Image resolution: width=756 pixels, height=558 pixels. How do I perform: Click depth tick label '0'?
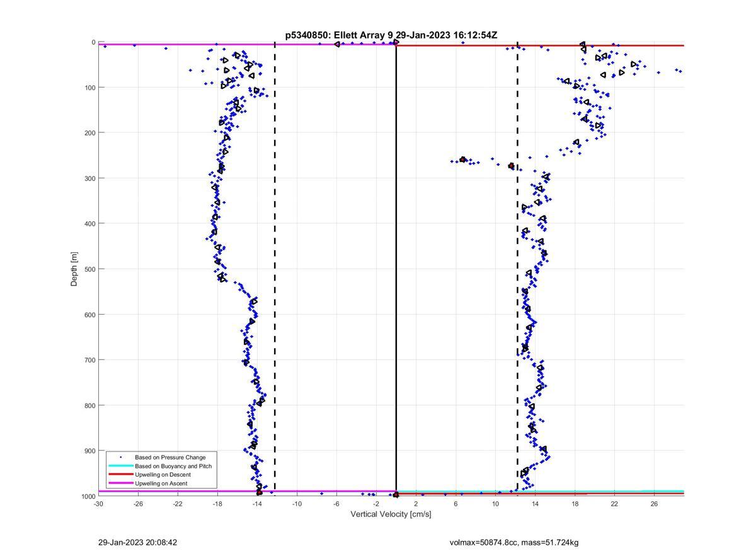click(x=94, y=42)
